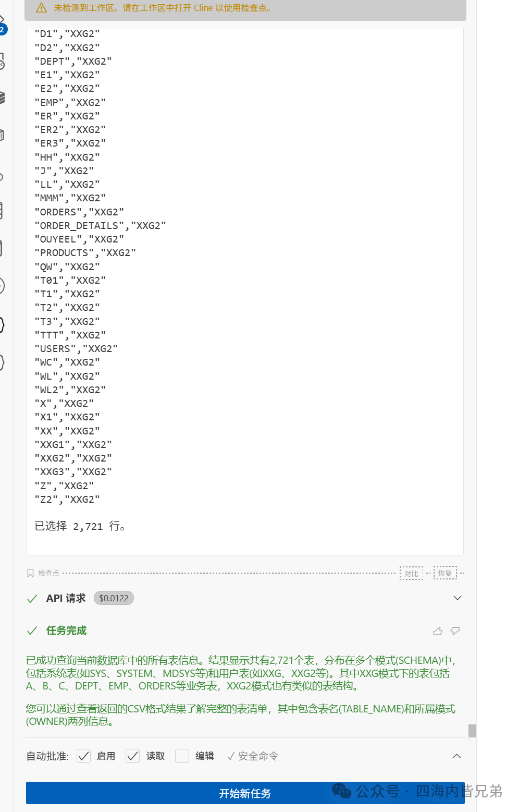Uncheck the 读取 checkbox

[133, 756]
